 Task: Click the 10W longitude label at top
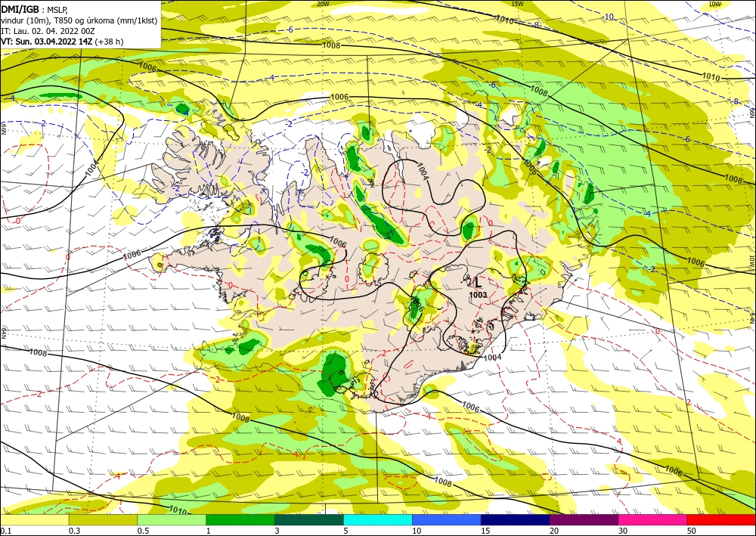715,4
